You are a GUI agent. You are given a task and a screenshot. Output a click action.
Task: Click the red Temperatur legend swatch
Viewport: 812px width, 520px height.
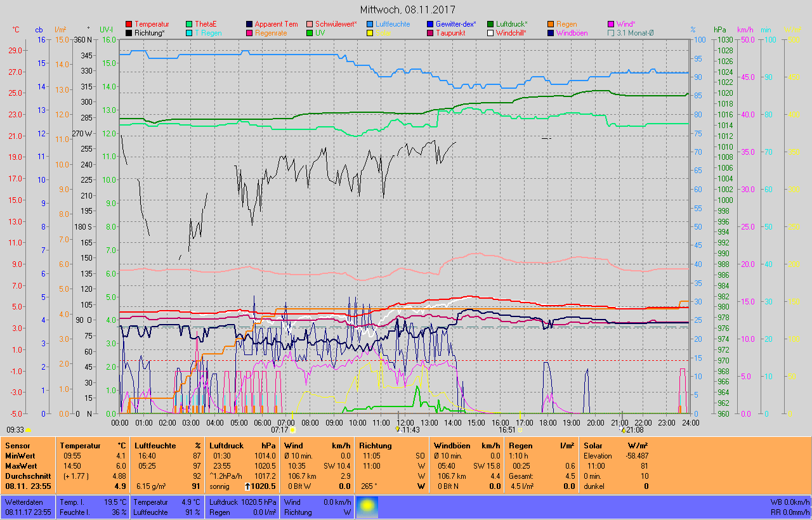coord(129,24)
